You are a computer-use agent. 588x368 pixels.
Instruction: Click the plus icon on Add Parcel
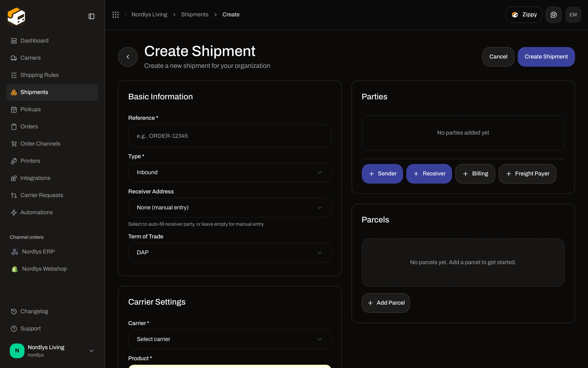coord(370,303)
